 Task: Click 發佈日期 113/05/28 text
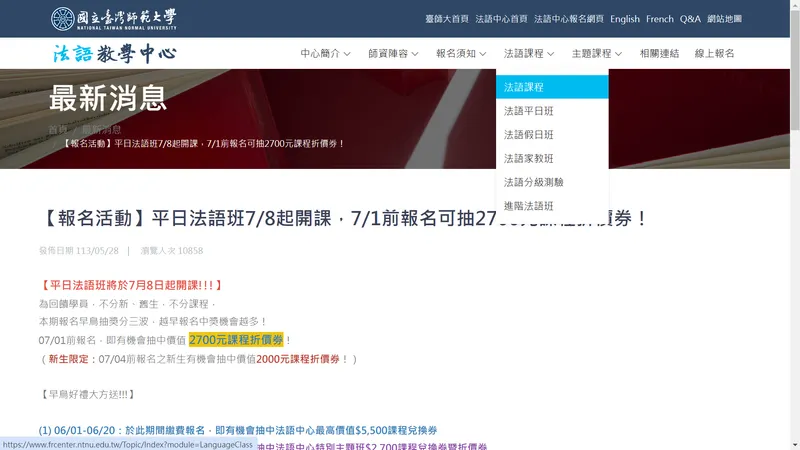79,251
